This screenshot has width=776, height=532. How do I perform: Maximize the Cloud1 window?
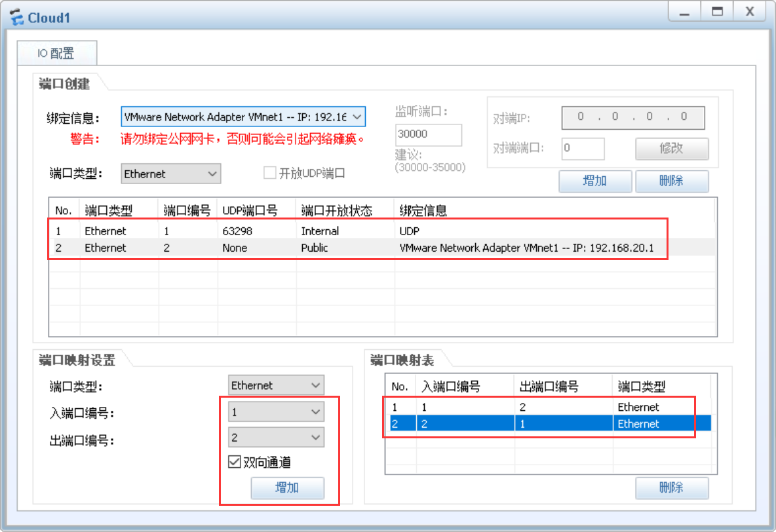[717, 11]
